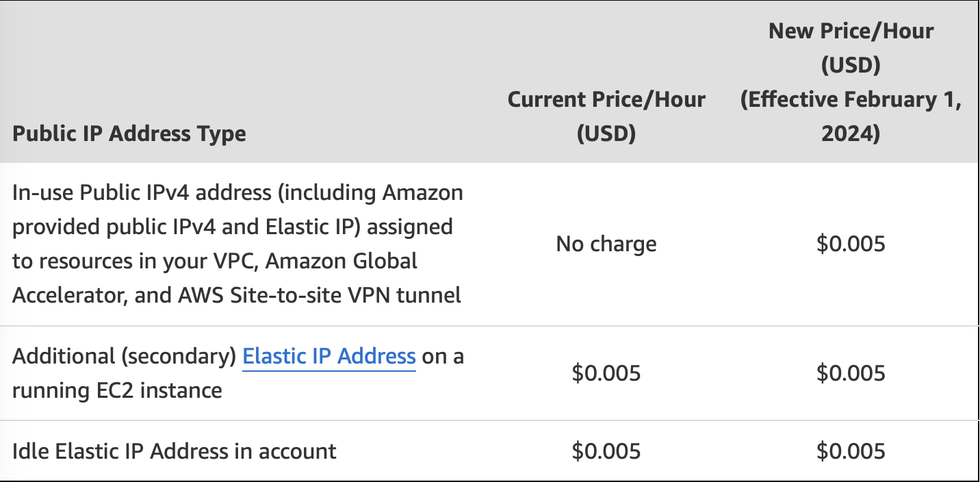The height and width of the screenshot is (482, 980).
Task: Click the New Price/Hour (USD) column header
Action: pyautogui.click(x=851, y=82)
